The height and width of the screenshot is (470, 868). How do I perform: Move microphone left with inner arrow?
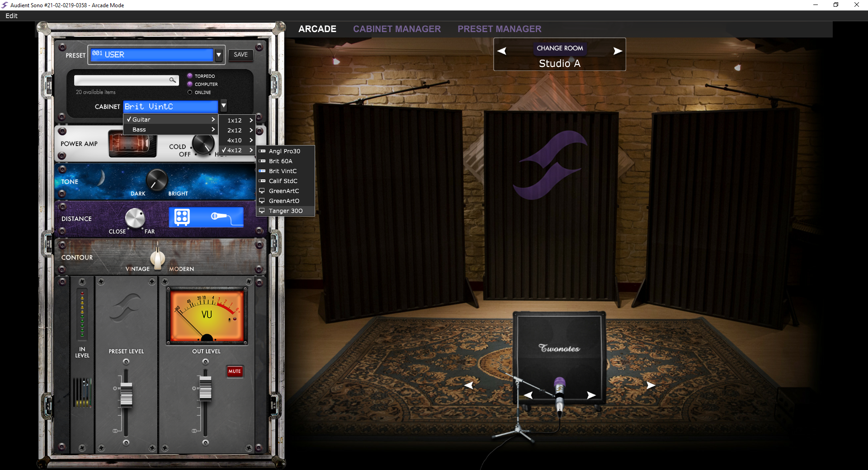528,395
